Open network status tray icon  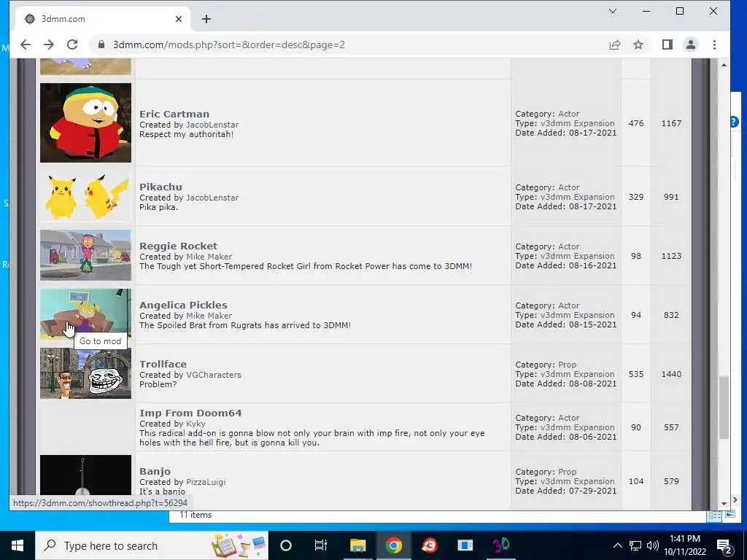pyautogui.click(x=635, y=545)
